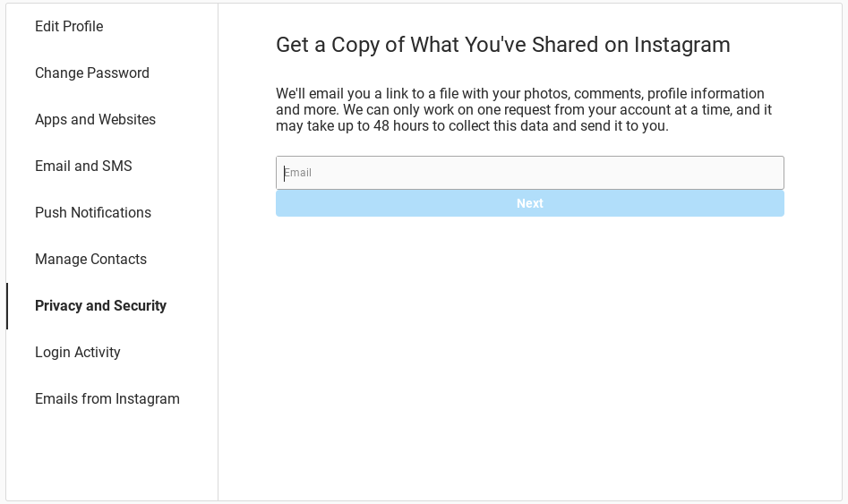Show the login activity history tab

(78, 353)
